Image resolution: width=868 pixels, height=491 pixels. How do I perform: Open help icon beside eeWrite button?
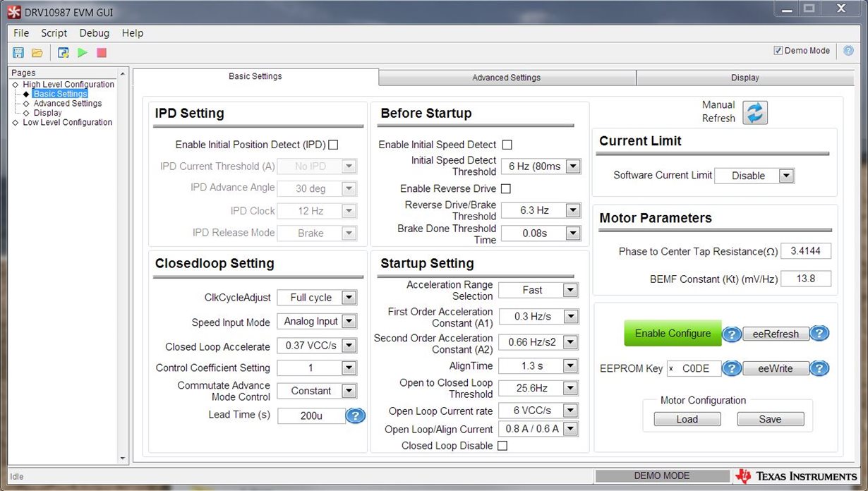coord(819,368)
